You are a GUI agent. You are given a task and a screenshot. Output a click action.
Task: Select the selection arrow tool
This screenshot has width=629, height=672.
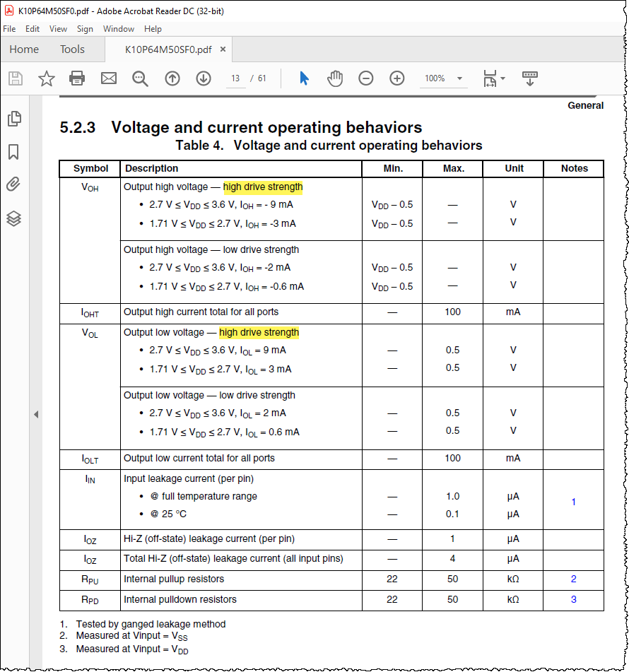[304, 78]
